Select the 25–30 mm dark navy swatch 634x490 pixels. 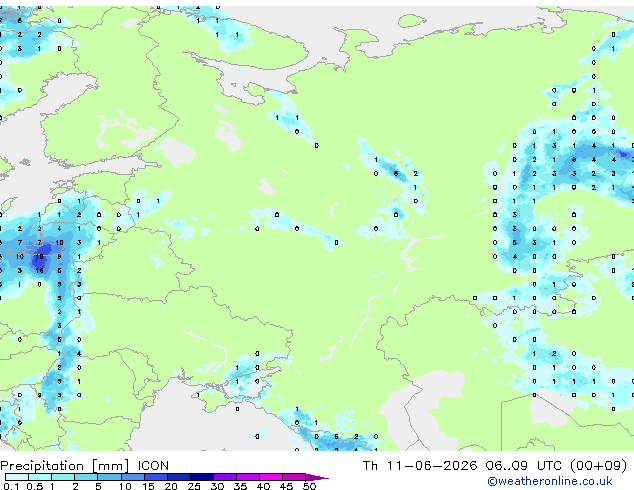[201, 477]
